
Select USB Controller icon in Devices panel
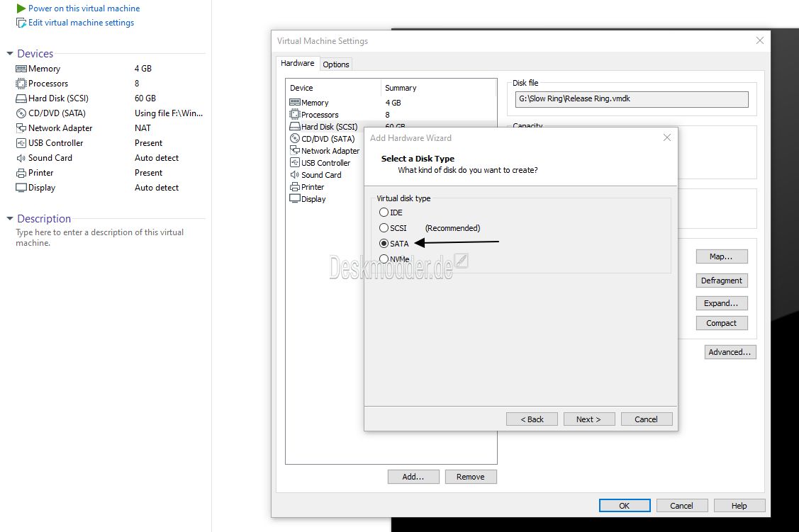point(21,143)
